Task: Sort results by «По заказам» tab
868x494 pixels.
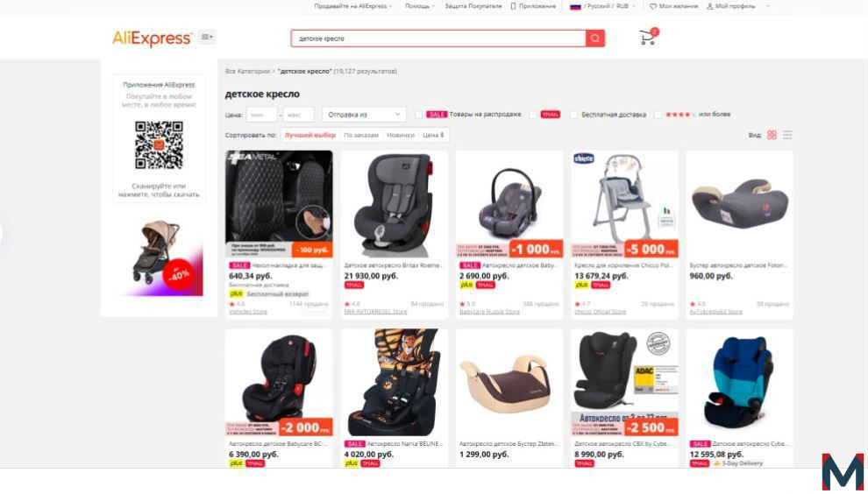Action: point(361,135)
